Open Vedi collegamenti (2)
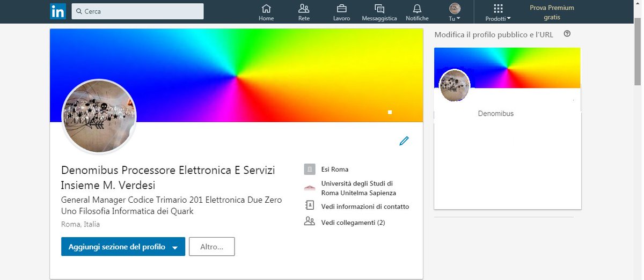The image size is (644, 280). point(353,223)
